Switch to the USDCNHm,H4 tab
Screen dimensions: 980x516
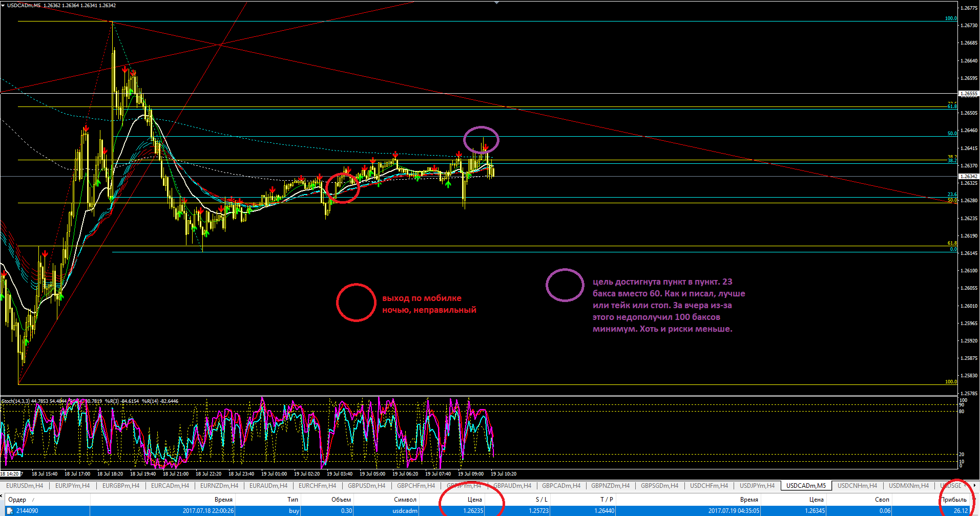[x=857, y=486]
